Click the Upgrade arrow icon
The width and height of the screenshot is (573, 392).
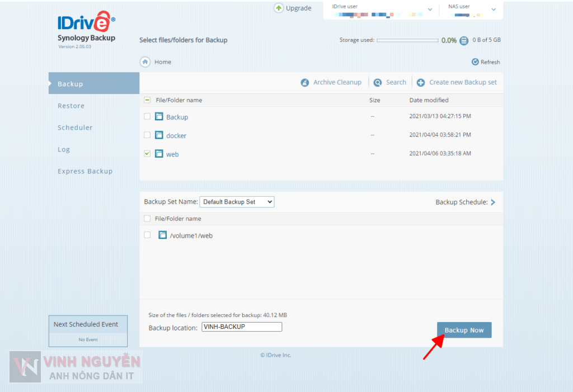[279, 8]
